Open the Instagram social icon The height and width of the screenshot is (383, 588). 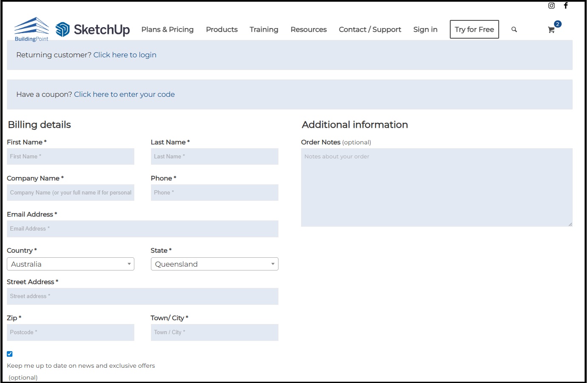coord(551,6)
